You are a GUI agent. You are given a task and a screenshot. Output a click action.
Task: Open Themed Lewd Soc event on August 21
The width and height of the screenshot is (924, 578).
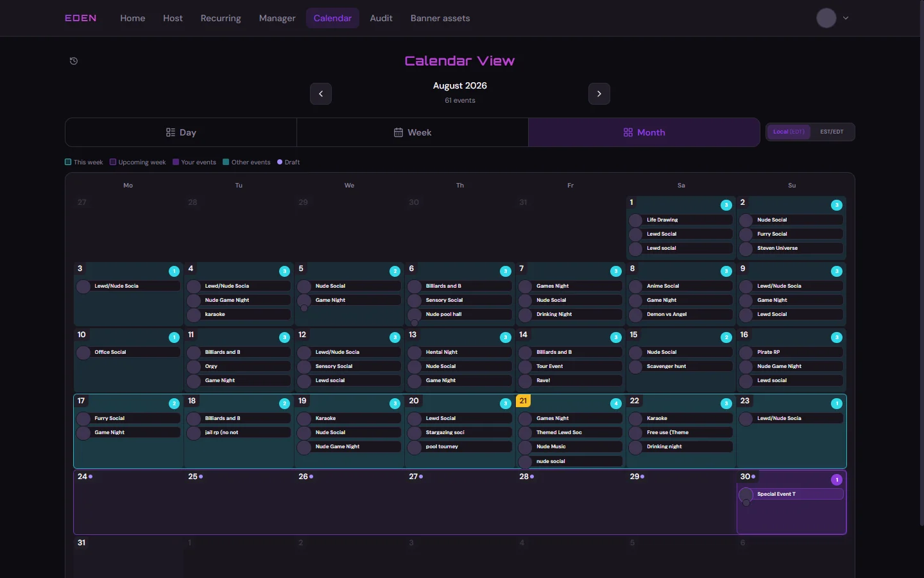[x=570, y=432]
